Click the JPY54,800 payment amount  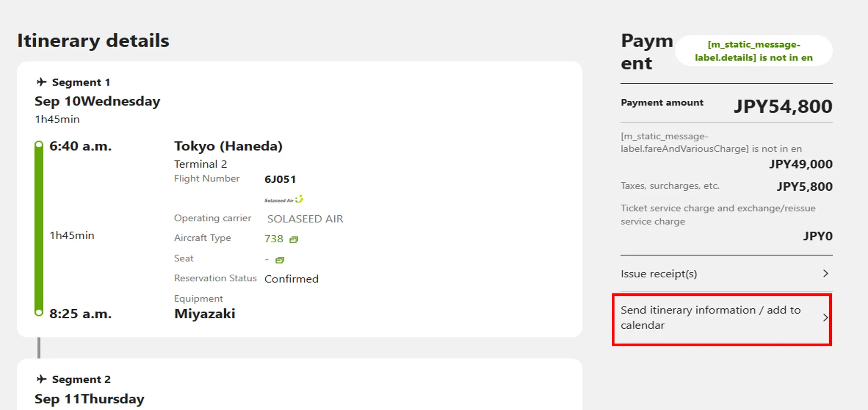pos(783,107)
